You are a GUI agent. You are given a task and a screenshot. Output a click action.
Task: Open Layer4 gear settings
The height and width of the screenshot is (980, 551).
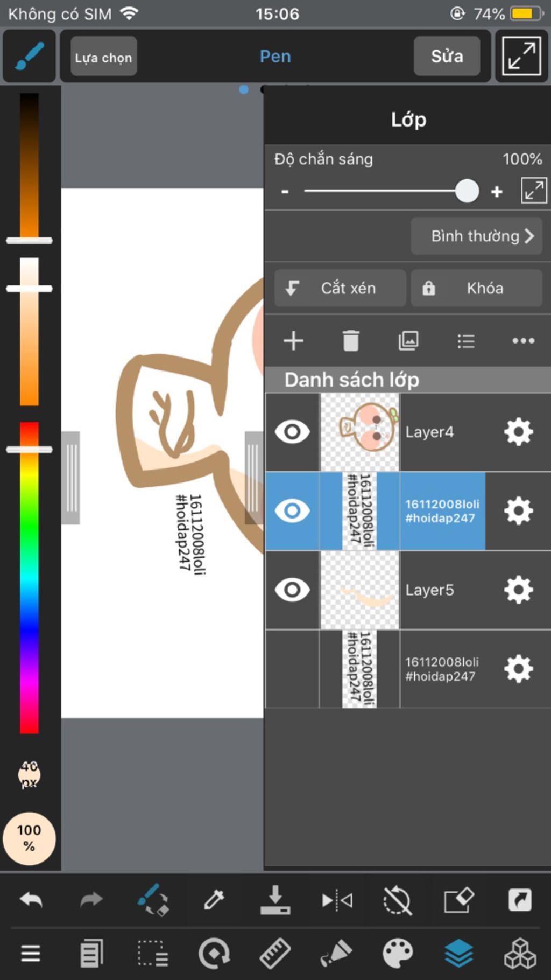click(518, 432)
